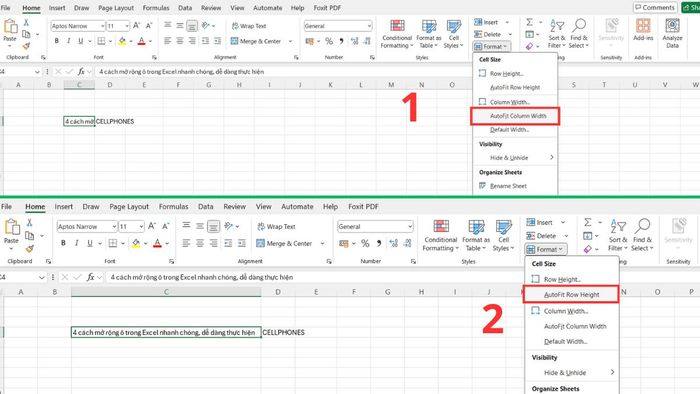Screen dimensions: 700x394
Task: Click Increase Decimal in the lower window
Action: pos(393,243)
